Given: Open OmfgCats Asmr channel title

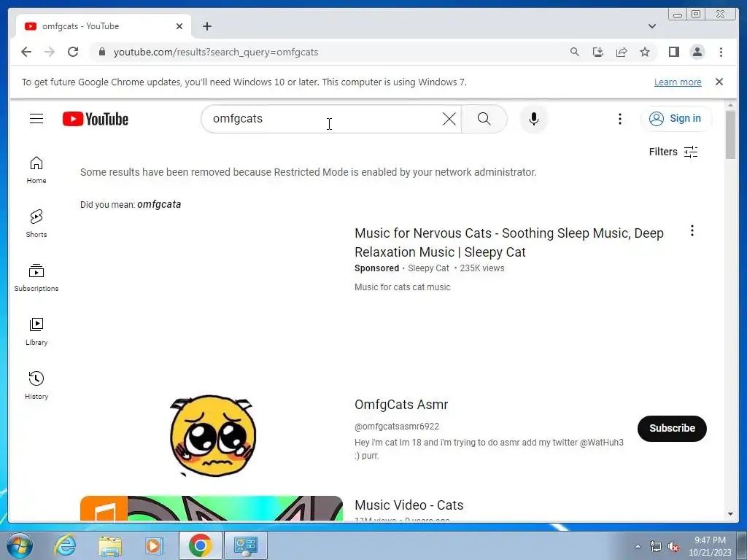Looking at the screenshot, I should (x=401, y=404).
